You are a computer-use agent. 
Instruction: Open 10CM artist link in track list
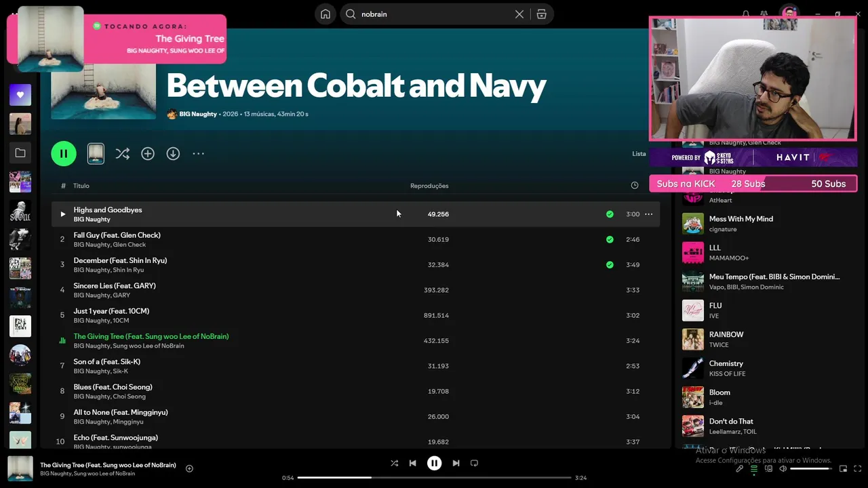click(121, 321)
